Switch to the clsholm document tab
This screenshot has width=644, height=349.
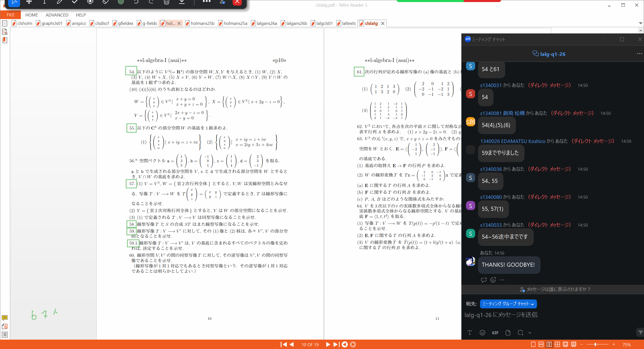coord(22,23)
